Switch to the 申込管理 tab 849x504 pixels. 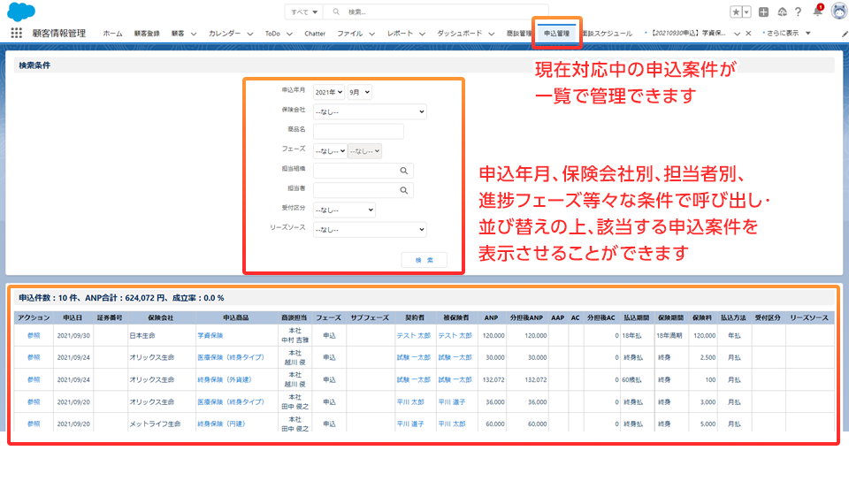tap(556, 33)
